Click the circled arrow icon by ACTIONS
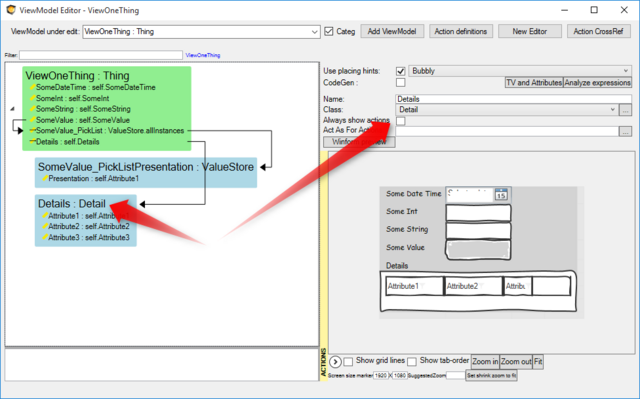640x399 pixels. (x=335, y=362)
